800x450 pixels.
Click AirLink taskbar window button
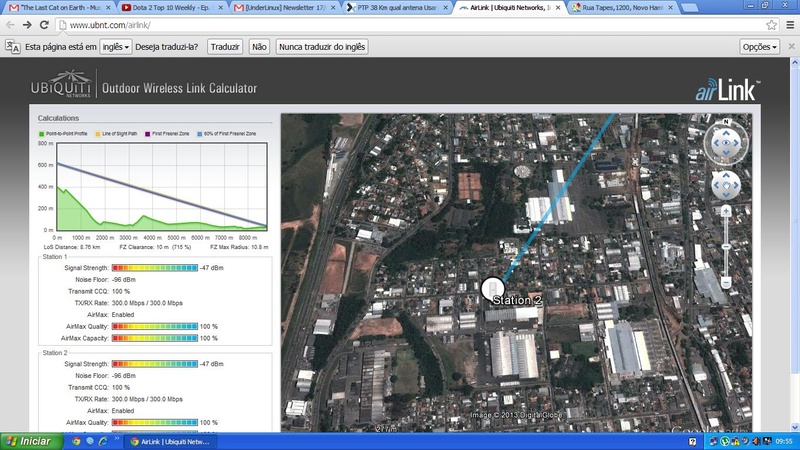coord(171,442)
